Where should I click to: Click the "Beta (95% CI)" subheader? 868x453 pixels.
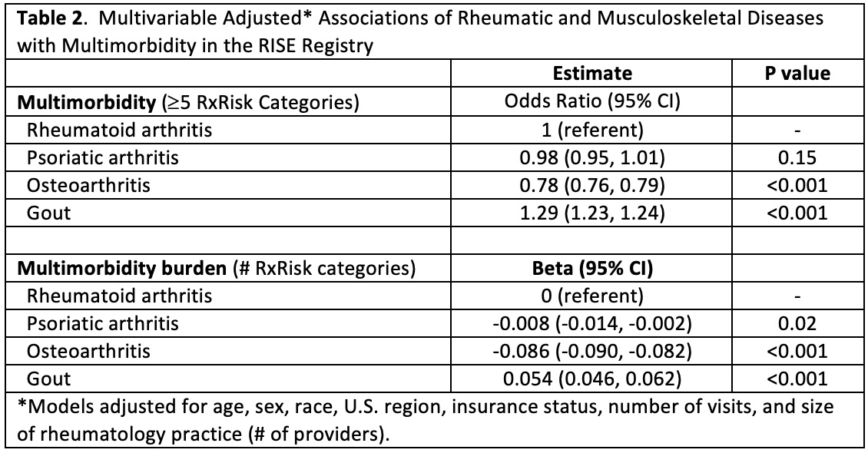(592, 269)
